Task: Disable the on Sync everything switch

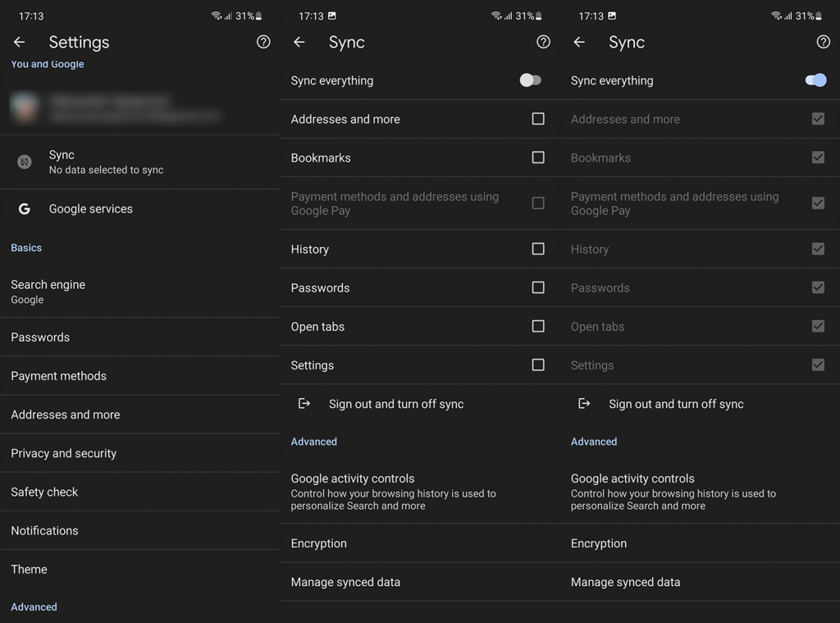Action: tap(815, 80)
